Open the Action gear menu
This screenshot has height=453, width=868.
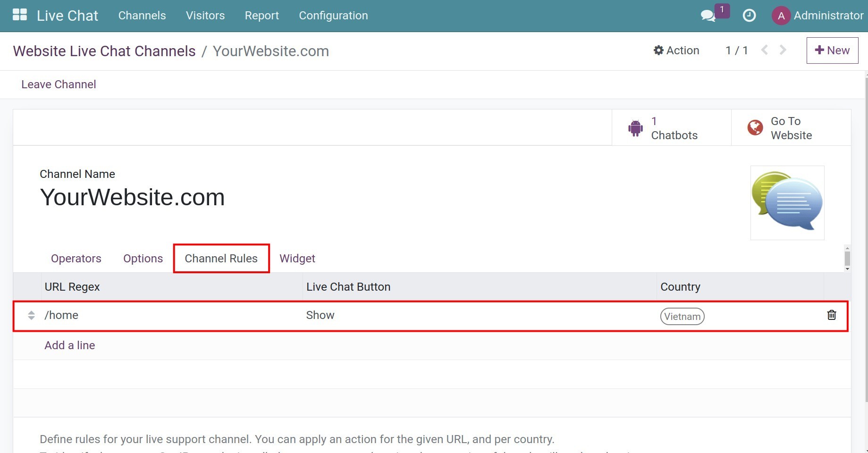tap(676, 50)
